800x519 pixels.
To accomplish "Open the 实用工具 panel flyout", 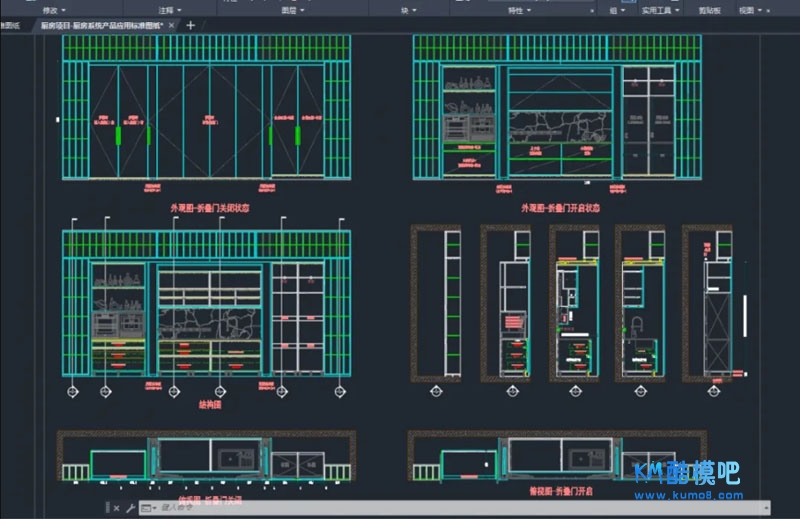I will [x=661, y=9].
